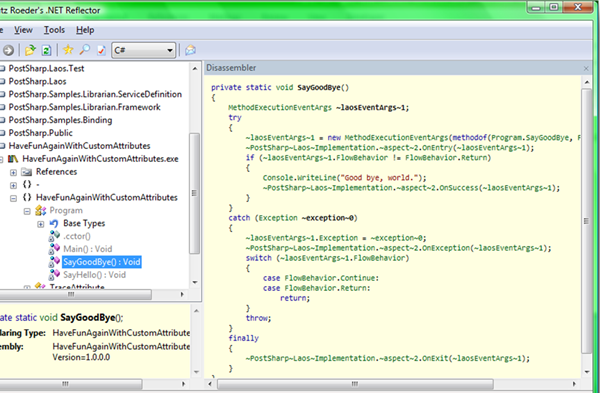Select PostSharp.Samples.Librarian.Framework
The height and width of the screenshot is (393, 600).
click(85, 107)
